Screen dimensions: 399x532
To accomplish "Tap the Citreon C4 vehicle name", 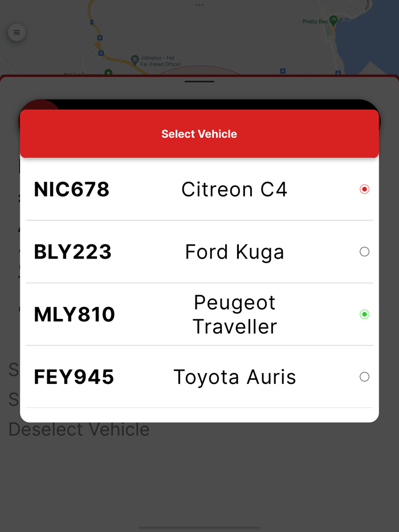I will pyautogui.click(x=234, y=189).
